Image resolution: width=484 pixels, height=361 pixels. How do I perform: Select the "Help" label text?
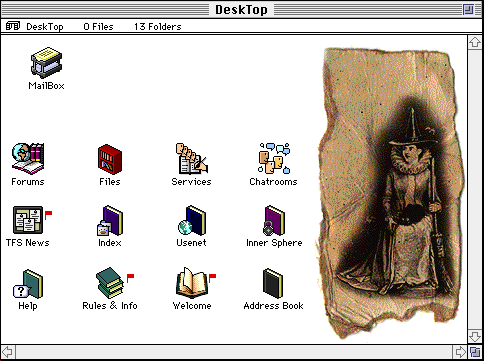pyautogui.click(x=28, y=306)
